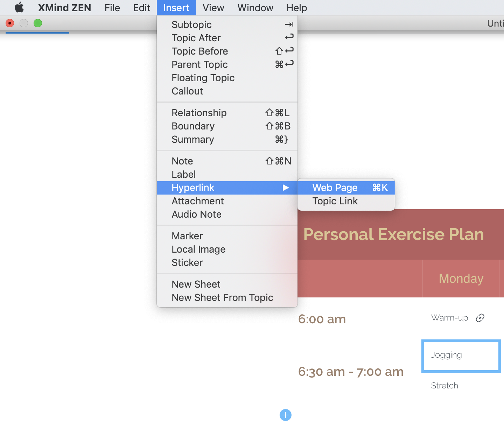Select the Monday column header
This screenshot has width=504, height=429.
tap(461, 279)
